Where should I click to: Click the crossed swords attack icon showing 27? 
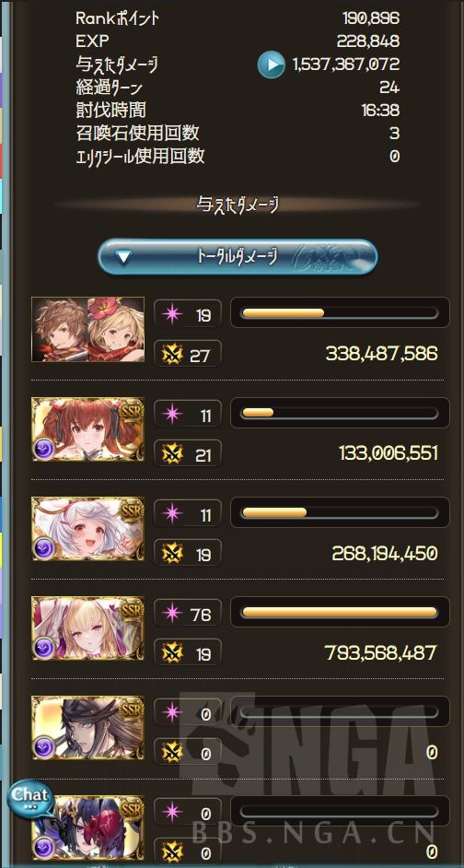tap(169, 355)
